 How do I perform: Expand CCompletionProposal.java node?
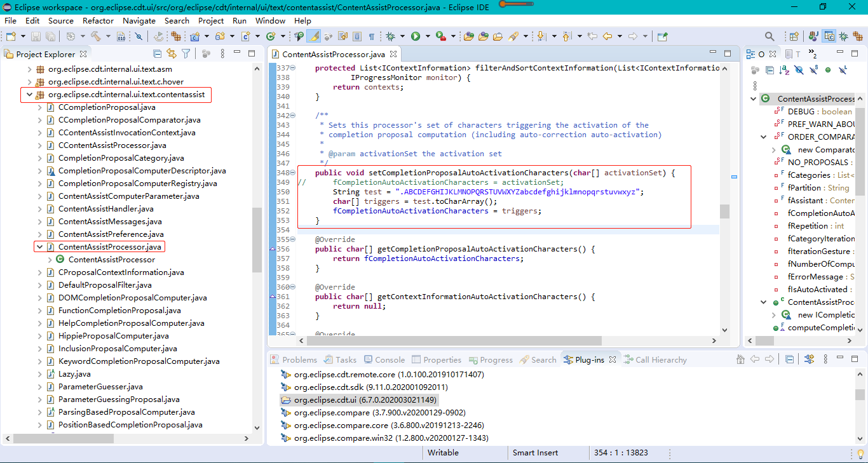39,107
